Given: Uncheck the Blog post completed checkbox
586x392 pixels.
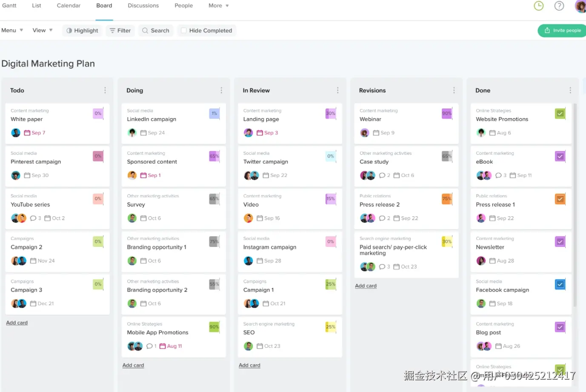Looking at the screenshot, I should 560,327.
